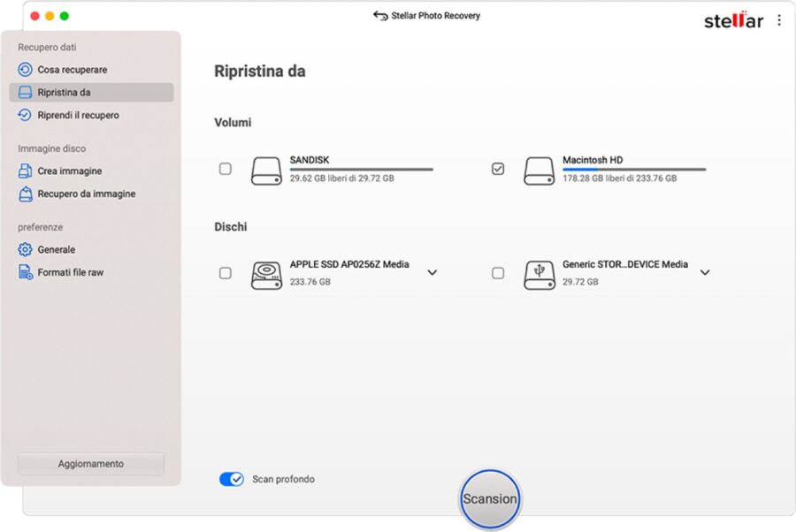Click the Recupero da immagine icon
The width and height of the screenshot is (796, 532).
[25, 194]
